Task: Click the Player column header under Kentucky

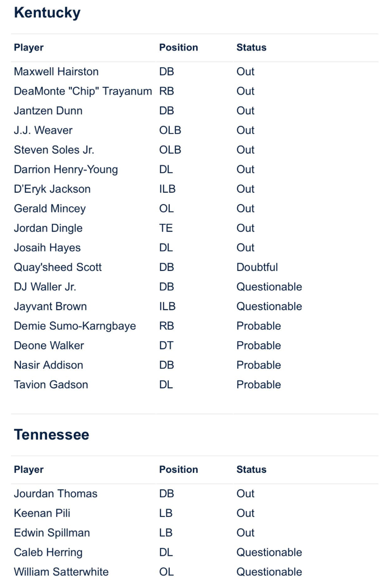Action: 29,48
